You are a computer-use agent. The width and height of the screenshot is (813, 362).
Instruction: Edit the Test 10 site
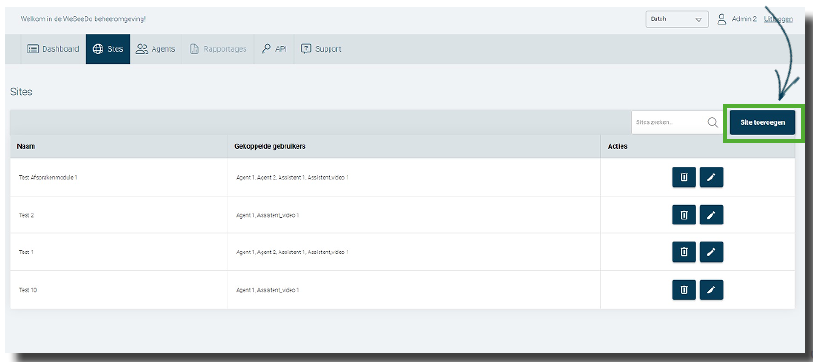coord(711,290)
